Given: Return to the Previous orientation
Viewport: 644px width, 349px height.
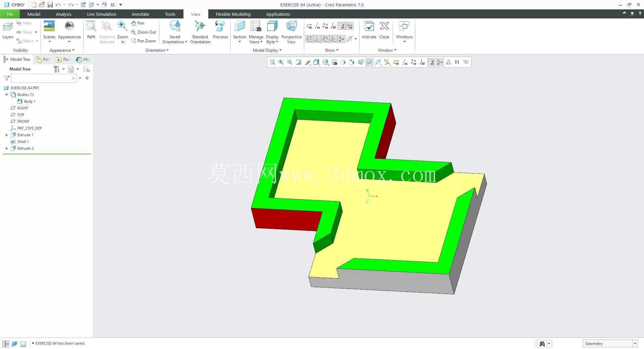Looking at the screenshot, I should 220,30.
